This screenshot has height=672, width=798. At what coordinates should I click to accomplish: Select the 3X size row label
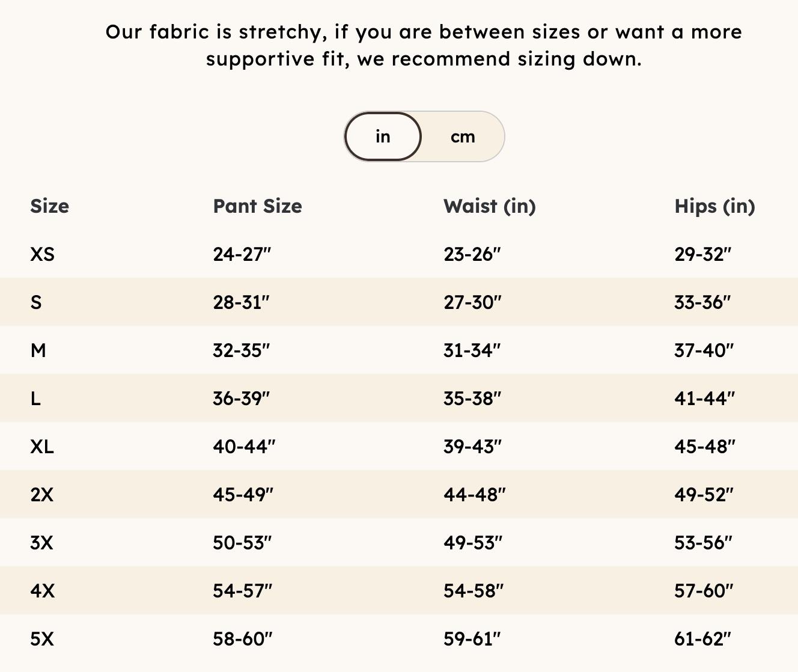click(x=42, y=543)
